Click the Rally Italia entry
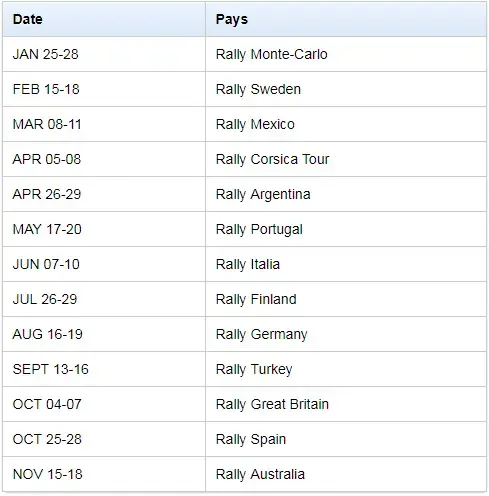This screenshot has width=489, height=496. click(346, 264)
